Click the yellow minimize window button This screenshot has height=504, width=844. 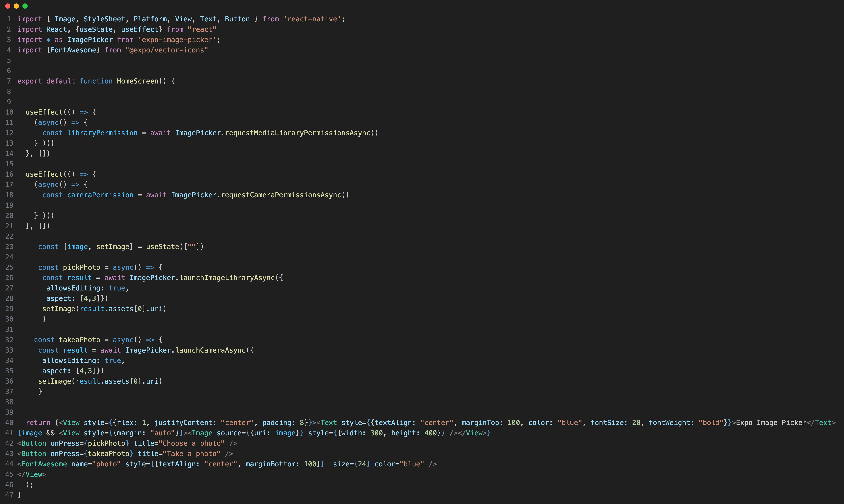coord(16,6)
